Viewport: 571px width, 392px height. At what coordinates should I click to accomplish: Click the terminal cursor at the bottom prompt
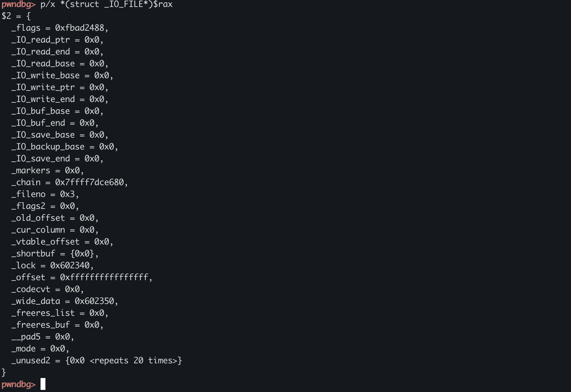click(x=43, y=384)
